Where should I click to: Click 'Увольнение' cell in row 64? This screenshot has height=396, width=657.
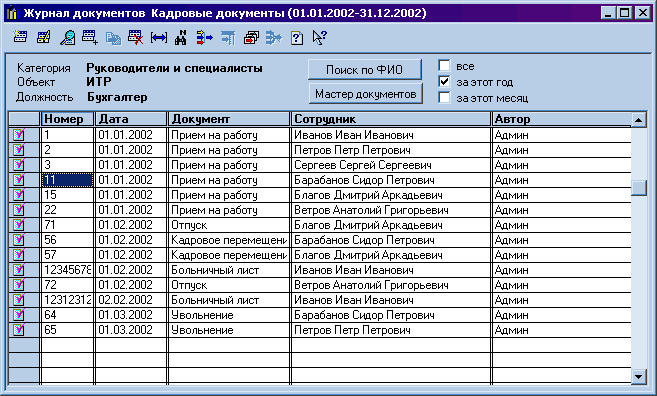[229, 315]
